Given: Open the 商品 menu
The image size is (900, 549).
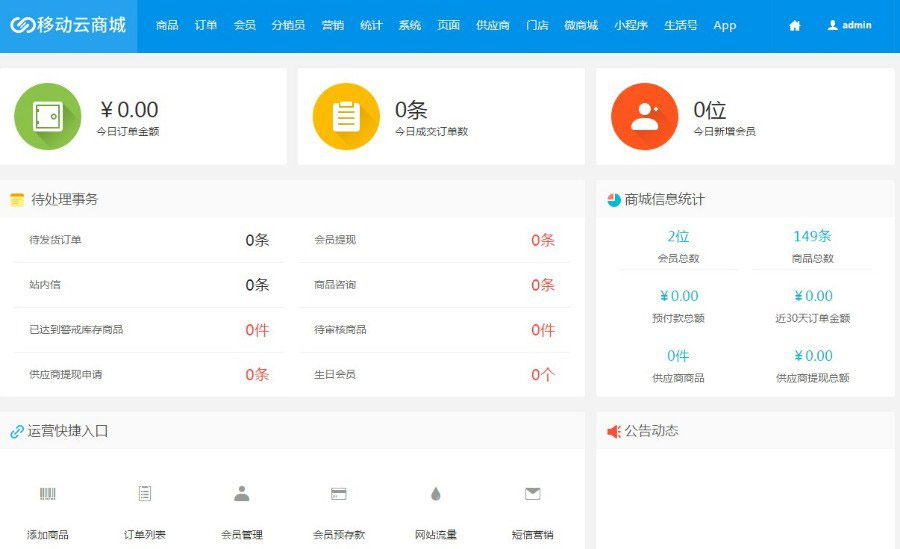Looking at the screenshot, I should pos(167,26).
